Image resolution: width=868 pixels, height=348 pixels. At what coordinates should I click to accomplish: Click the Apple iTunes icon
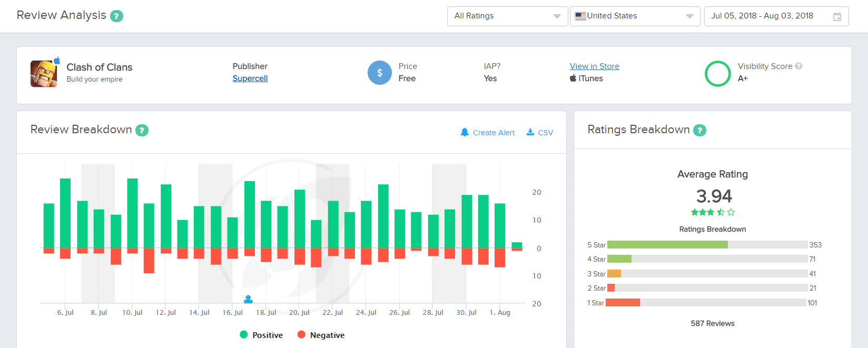pyautogui.click(x=573, y=78)
